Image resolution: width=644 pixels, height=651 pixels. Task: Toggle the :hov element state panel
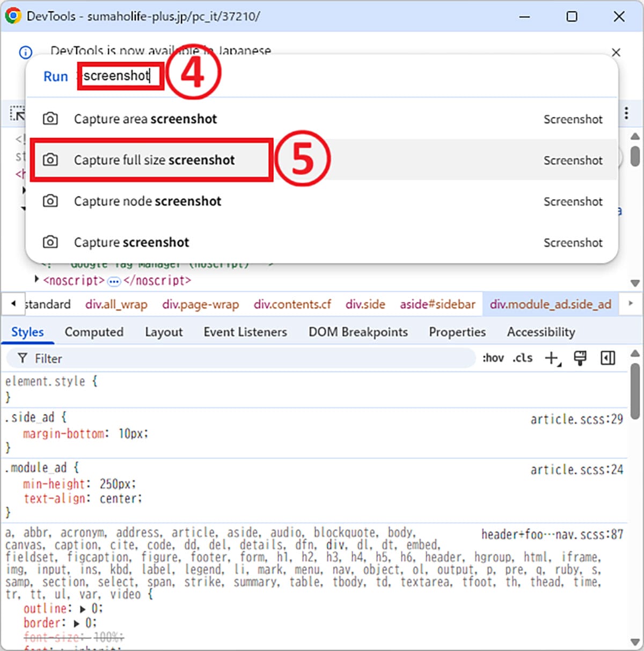[493, 358]
